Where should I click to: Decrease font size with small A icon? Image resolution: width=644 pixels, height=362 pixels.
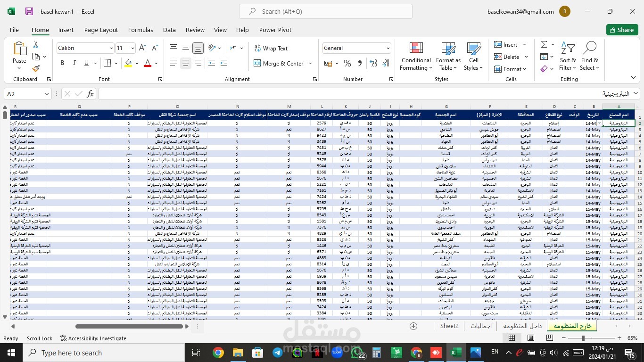pos(155,48)
